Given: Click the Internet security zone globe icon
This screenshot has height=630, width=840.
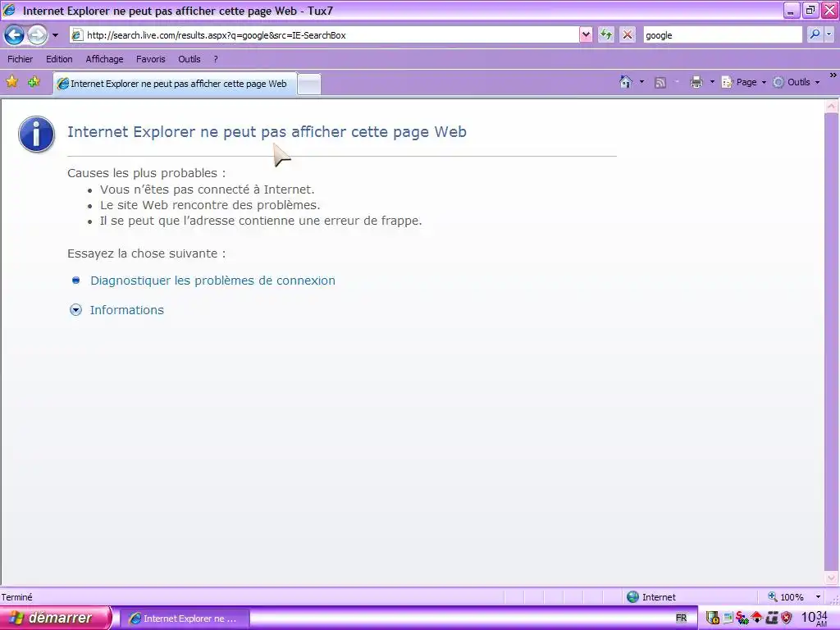Looking at the screenshot, I should coord(632,597).
